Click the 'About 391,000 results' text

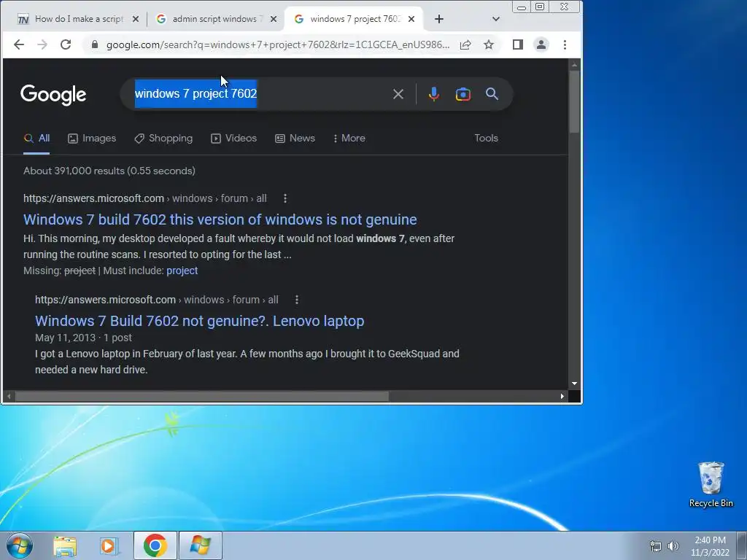[109, 171]
